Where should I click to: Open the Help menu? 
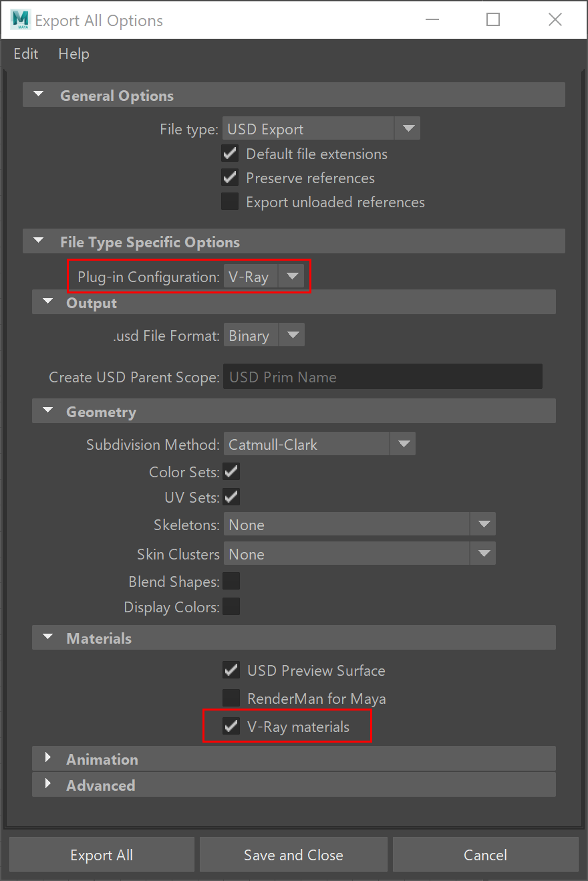tap(73, 53)
